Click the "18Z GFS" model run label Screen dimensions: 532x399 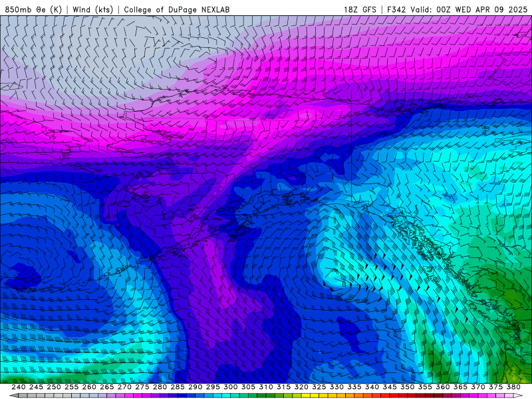tap(360, 9)
